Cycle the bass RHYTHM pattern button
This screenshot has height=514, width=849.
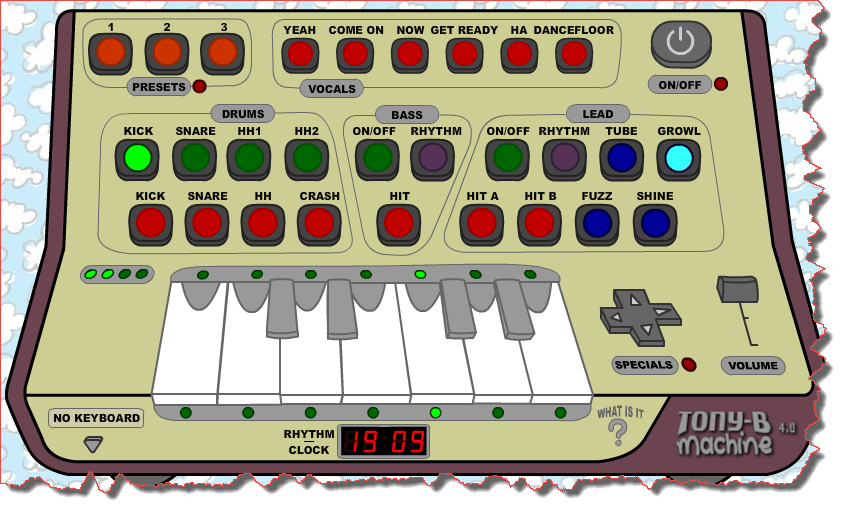tap(433, 157)
